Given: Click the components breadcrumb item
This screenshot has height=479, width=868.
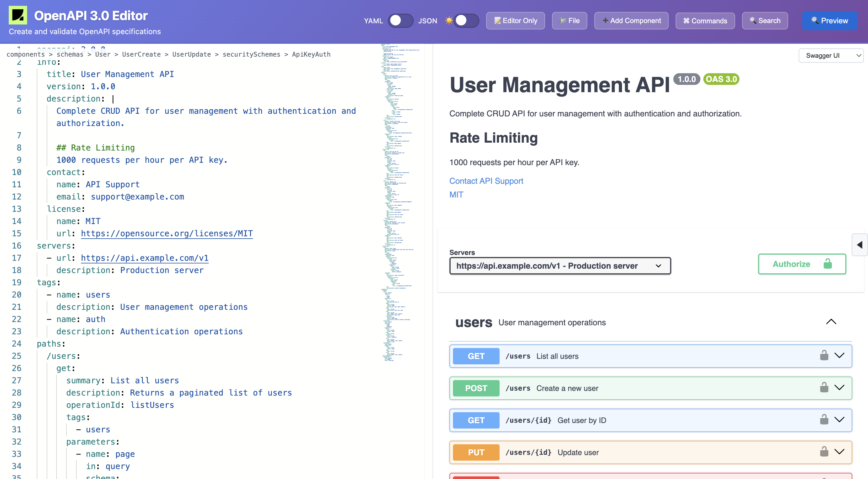Looking at the screenshot, I should (26, 54).
